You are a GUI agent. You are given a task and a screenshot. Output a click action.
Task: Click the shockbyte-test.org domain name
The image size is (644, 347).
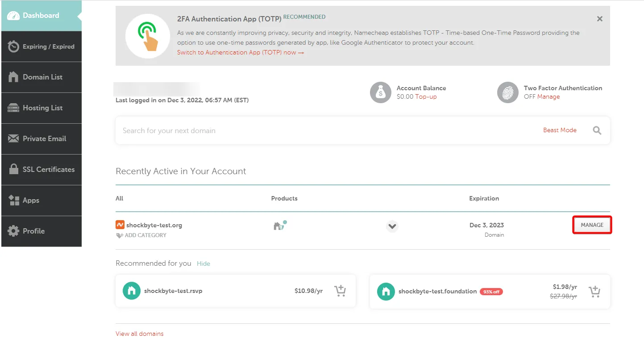[x=154, y=225]
